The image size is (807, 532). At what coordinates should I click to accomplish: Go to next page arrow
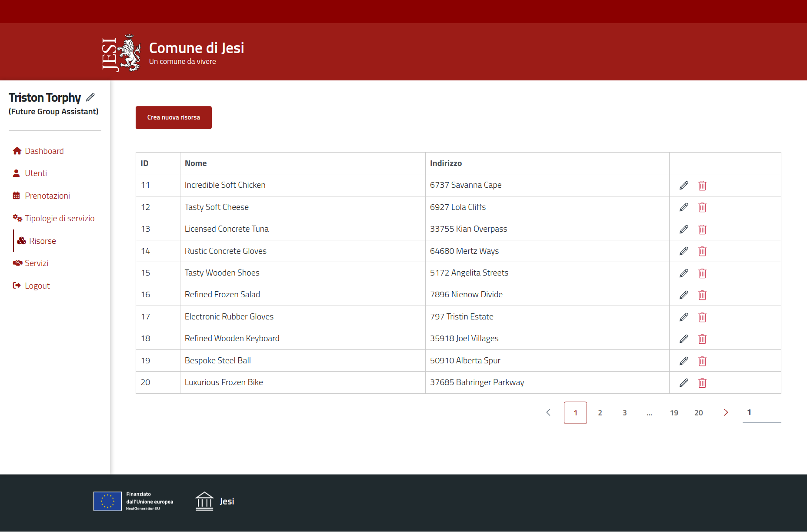(725, 412)
